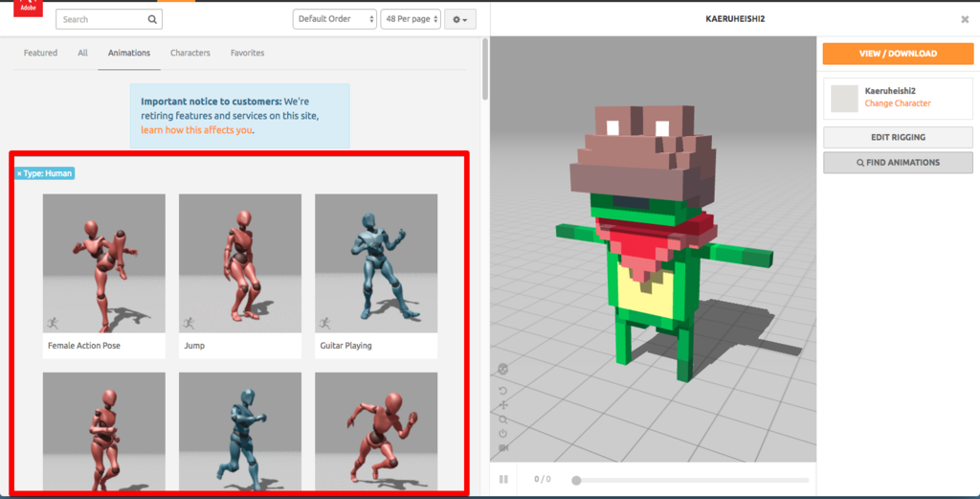Click running figure icon on Guitar Playing
This screenshot has height=499, width=980.
coord(325,324)
